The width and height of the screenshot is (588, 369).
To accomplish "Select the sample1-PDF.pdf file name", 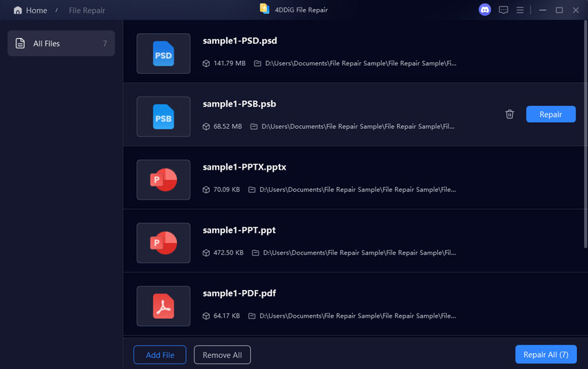I will click(x=239, y=294).
